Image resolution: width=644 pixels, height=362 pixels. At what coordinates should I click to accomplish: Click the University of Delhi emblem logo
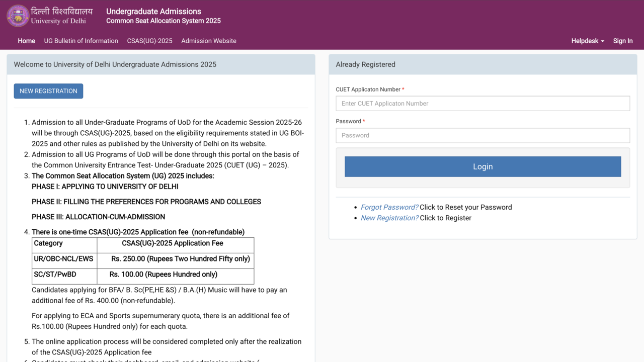pyautogui.click(x=18, y=16)
